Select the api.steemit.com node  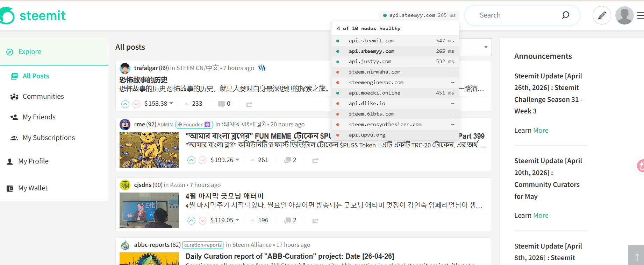pyautogui.click(x=395, y=41)
